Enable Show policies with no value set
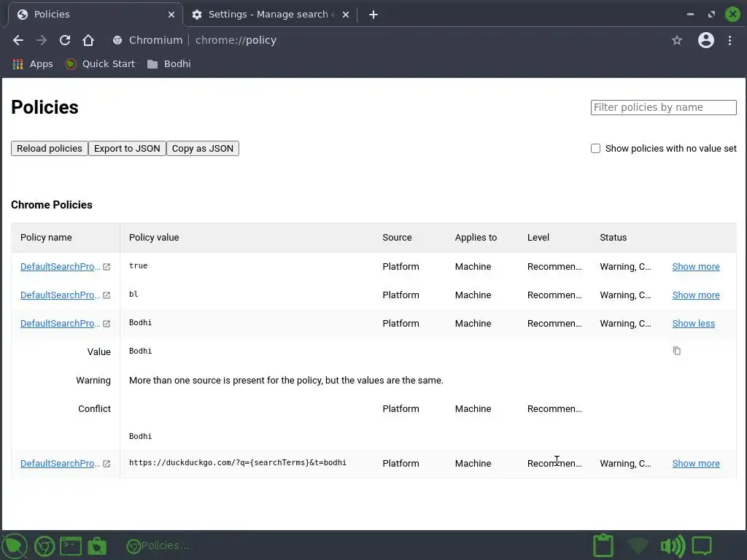Image resolution: width=747 pixels, height=560 pixels. [x=595, y=148]
